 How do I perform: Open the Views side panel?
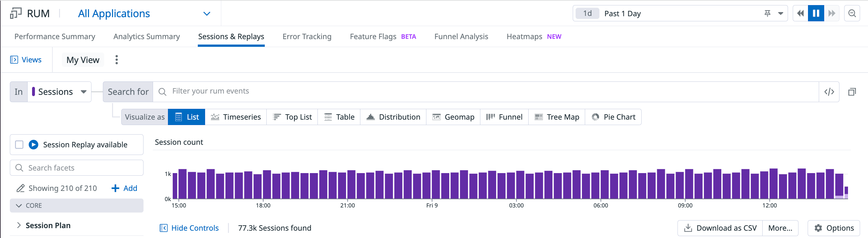tap(26, 60)
